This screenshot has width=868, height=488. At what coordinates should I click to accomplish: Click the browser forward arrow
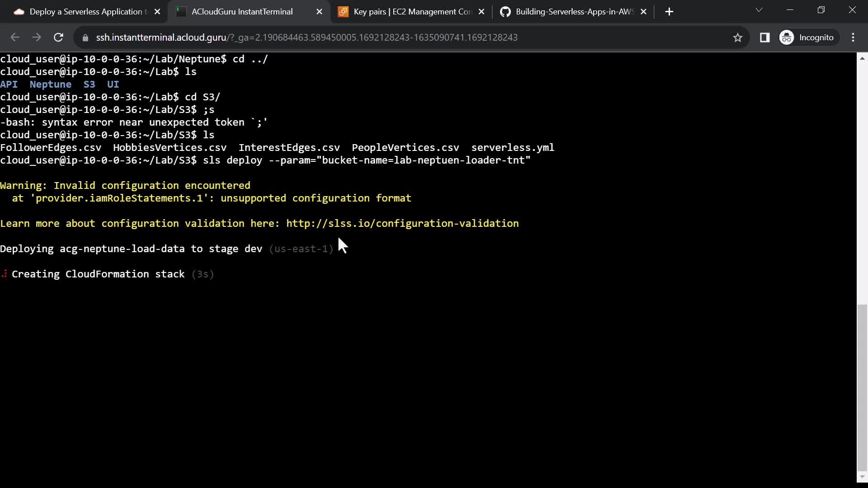37,38
